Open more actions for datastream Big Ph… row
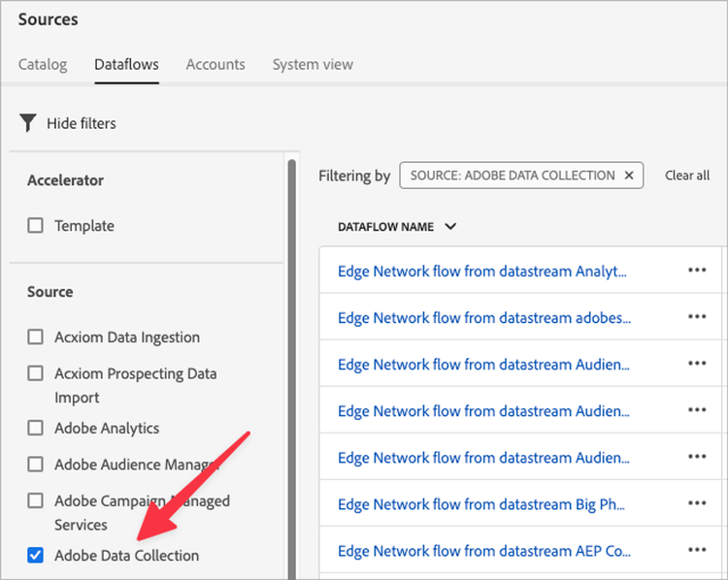 click(697, 503)
